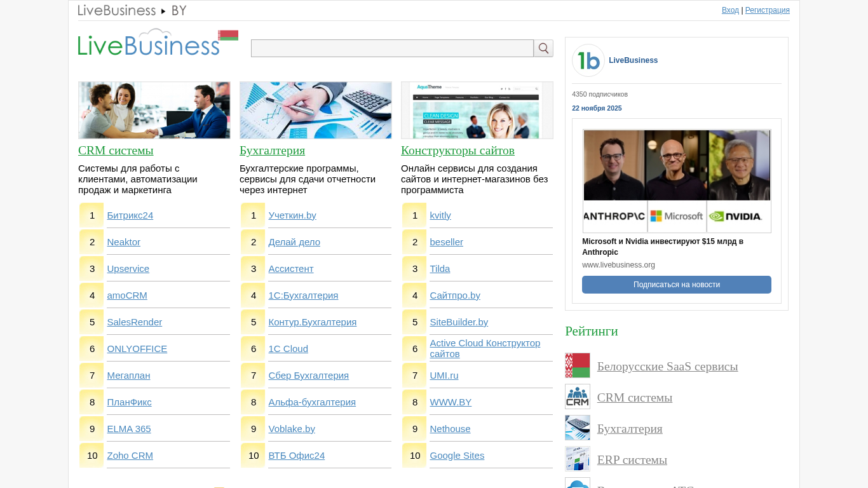Image resolution: width=868 pixels, height=488 pixels.
Task: Open the amoCRM link
Action: (x=127, y=295)
